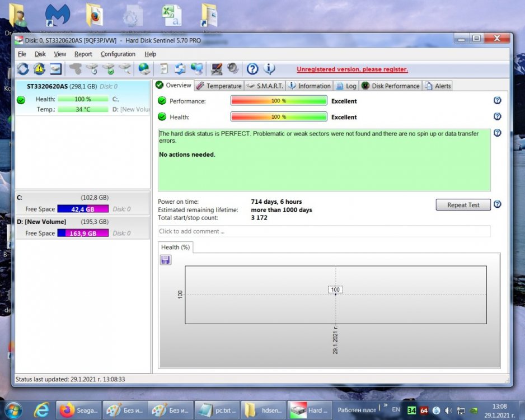The image size is (525, 420).
Task: Open the Disk menu
Action: pyautogui.click(x=40, y=54)
